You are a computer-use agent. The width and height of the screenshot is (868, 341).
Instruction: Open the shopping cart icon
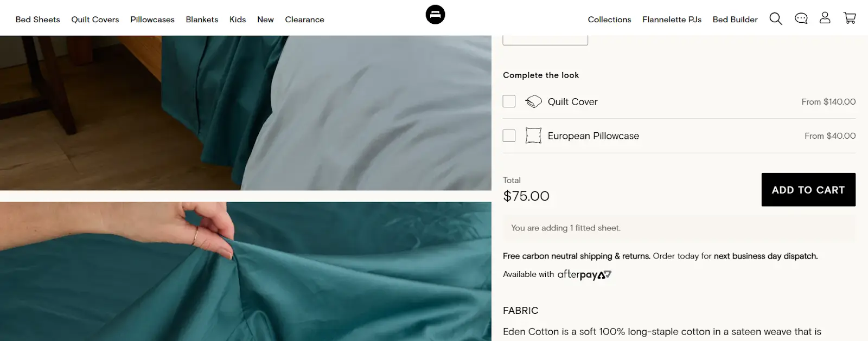850,18
